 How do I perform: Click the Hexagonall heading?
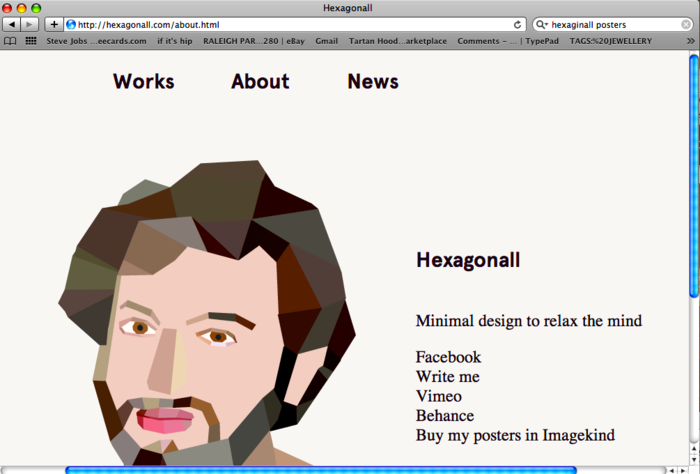468,260
